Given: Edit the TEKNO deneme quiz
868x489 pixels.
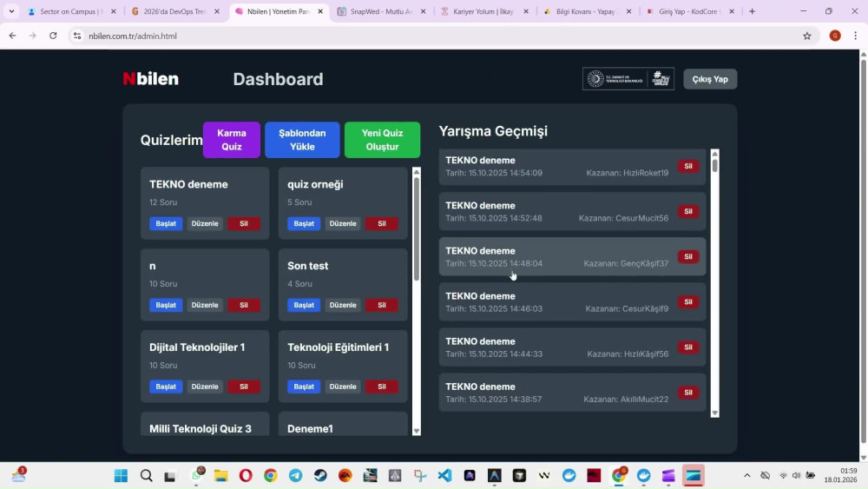Looking at the screenshot, I should (205, 223).
